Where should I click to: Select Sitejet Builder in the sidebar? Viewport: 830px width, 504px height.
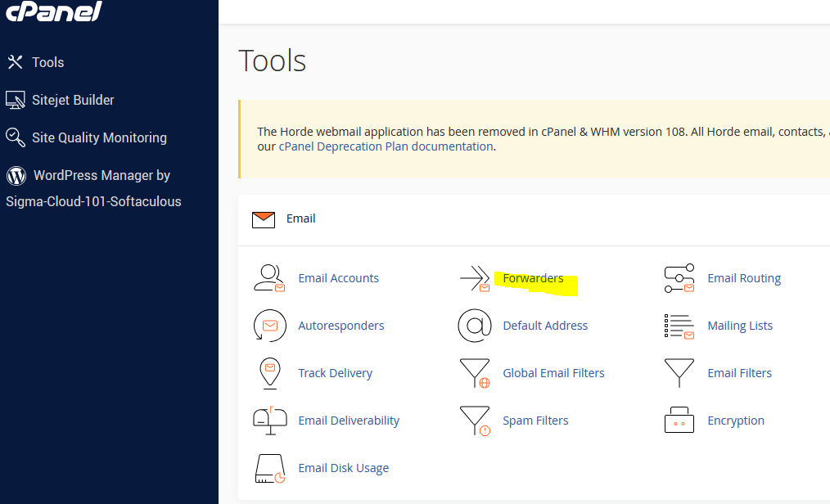pyautogui.click(x=73, y=100)
